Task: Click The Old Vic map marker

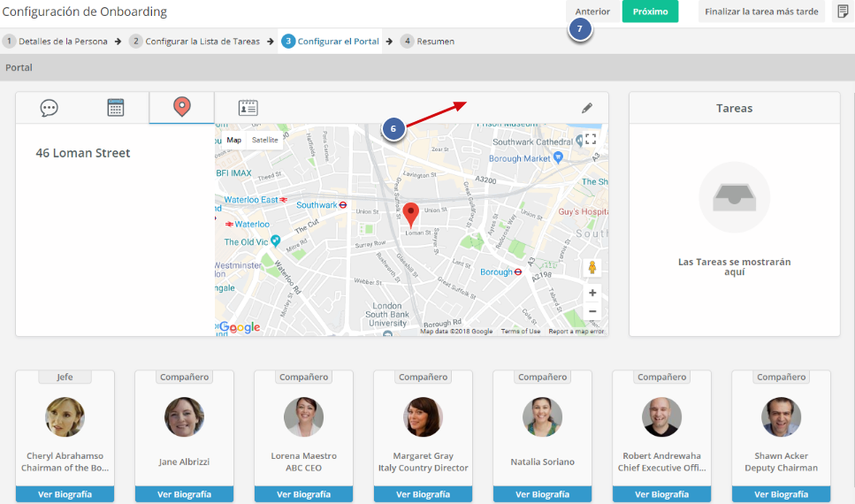Action: tap(275, 240)
